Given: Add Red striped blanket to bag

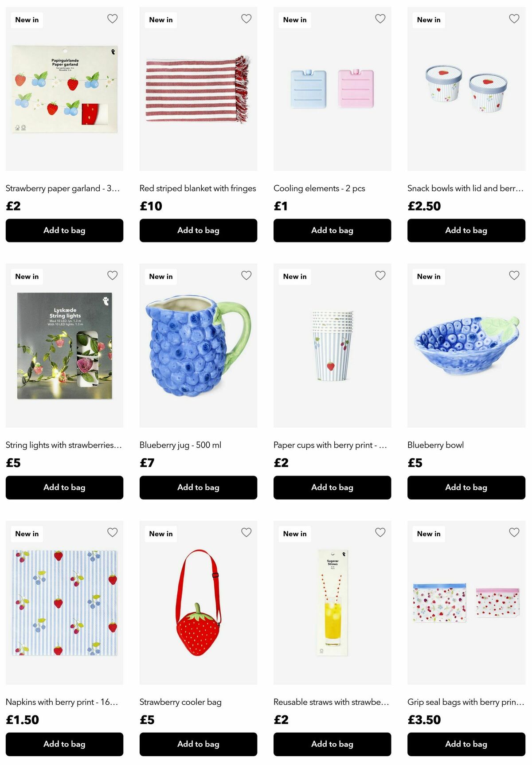Looking at the screenshot, I should [x=198, y=230].
